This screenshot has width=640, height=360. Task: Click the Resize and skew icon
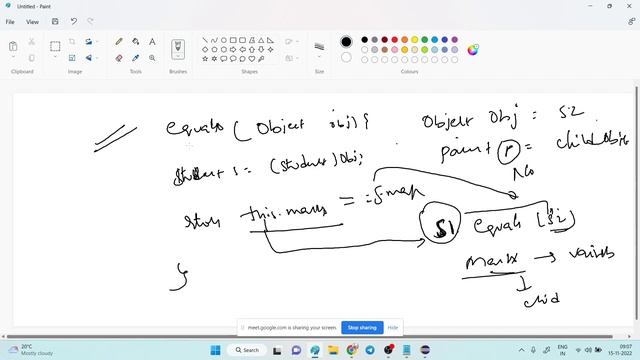click(72, 58)
